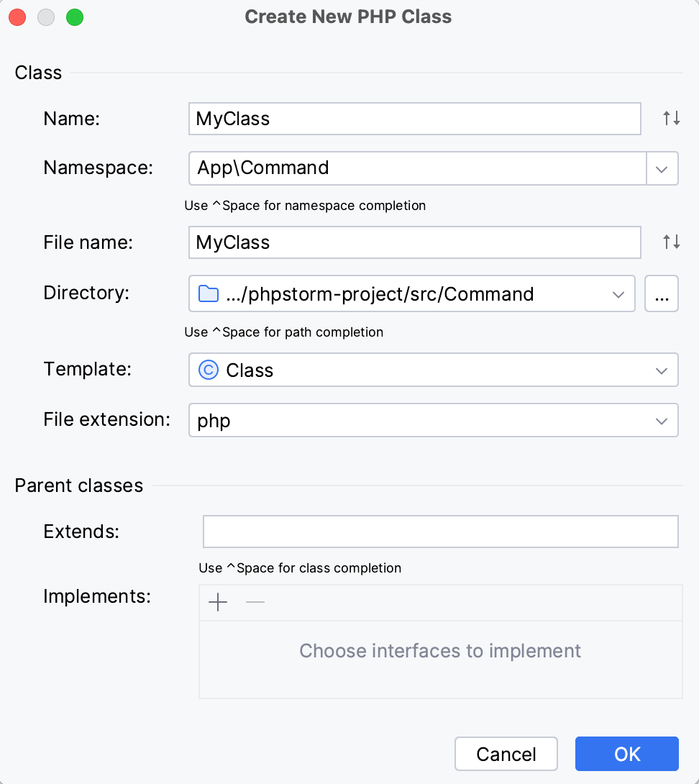This screenshot has width=699, height=784.
Task: Dismiss the dialog with Cancel
Action: pos(506,754)
